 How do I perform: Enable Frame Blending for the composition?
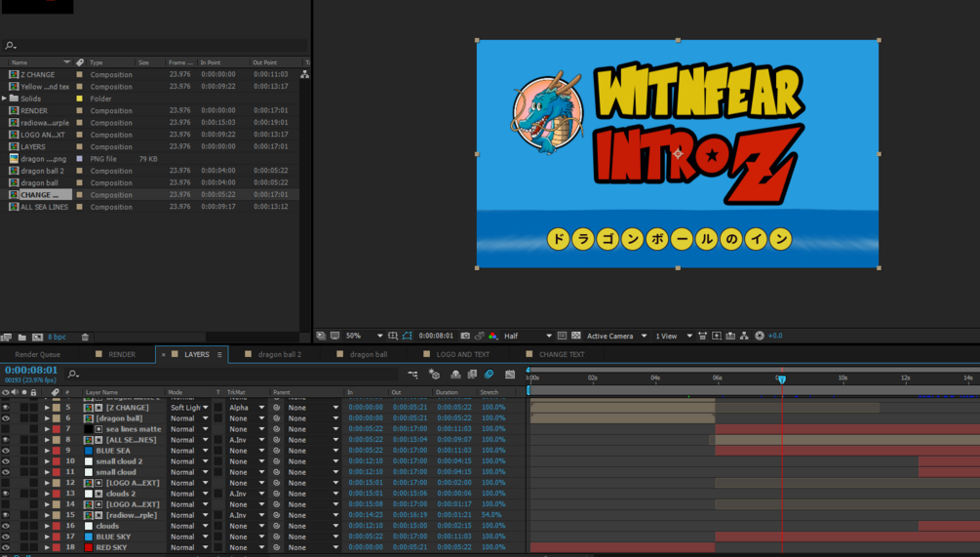coord(472,375)
